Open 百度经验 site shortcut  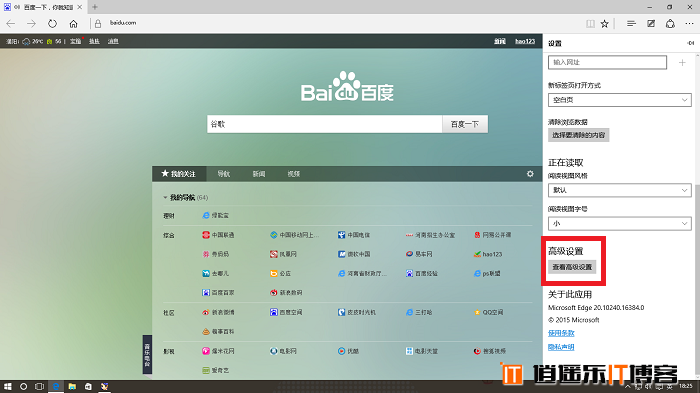pyautogui.click(x=422, y=273)
